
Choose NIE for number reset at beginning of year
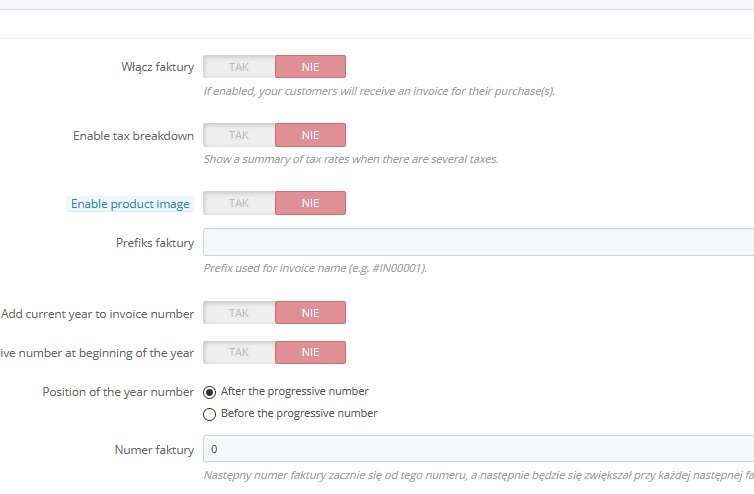pyautogui.click(x=310, y=353)
